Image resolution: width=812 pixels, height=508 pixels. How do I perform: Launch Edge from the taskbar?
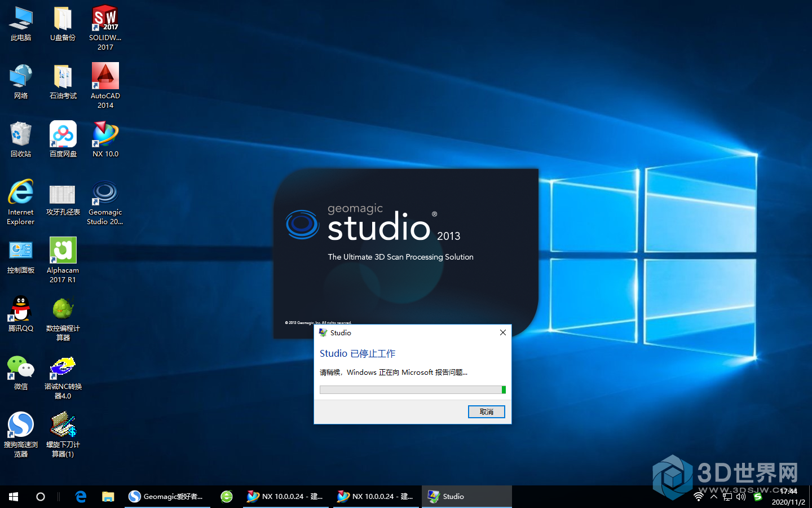click(81, 497)
